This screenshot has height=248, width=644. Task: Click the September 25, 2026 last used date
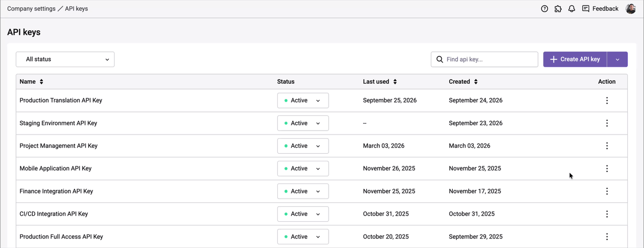(x=390, y=100)
